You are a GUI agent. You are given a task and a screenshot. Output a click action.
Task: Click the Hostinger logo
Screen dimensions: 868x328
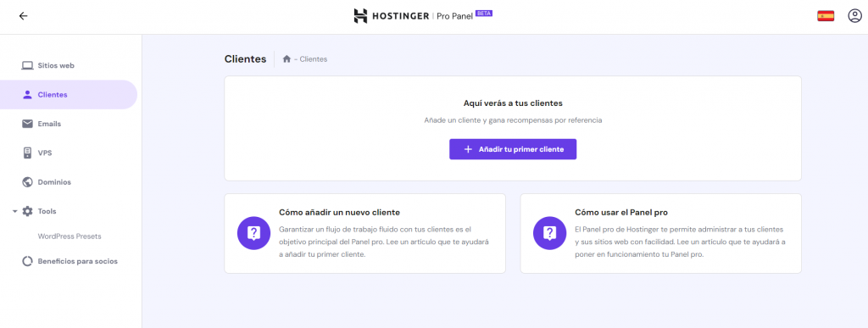[x=391, y=16]
